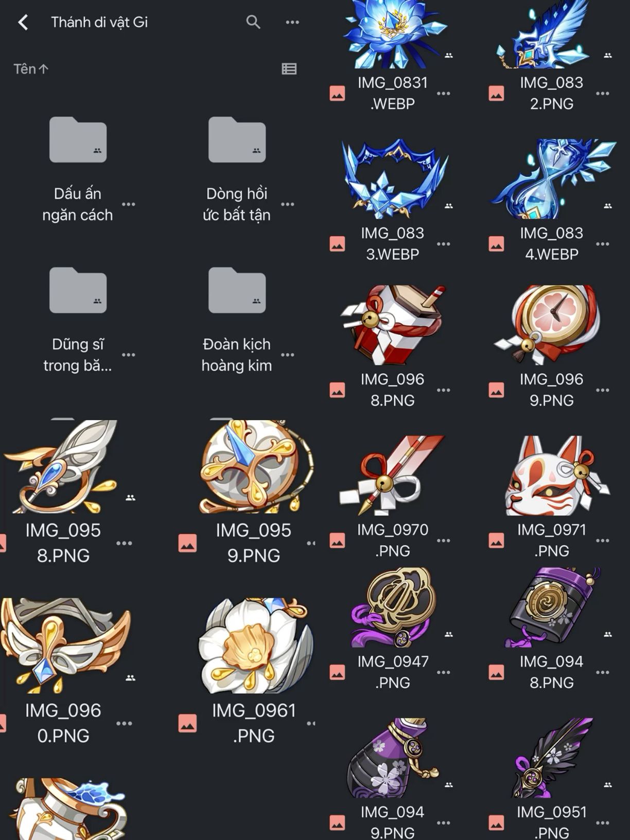The image size is (630, 840).
Task: Click image type icon beside IMG_0970.PNG
Action: coord(337,540)
